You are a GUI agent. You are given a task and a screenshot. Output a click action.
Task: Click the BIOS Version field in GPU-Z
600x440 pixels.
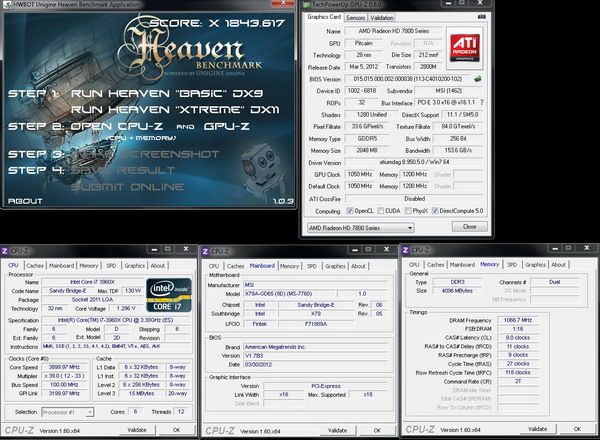click(408, 79)
